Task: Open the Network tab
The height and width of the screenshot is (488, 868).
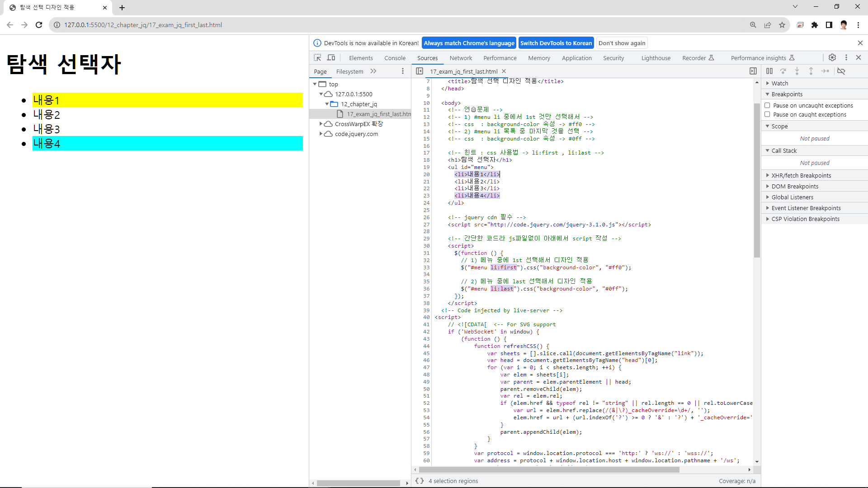Action: coord(460,58)
